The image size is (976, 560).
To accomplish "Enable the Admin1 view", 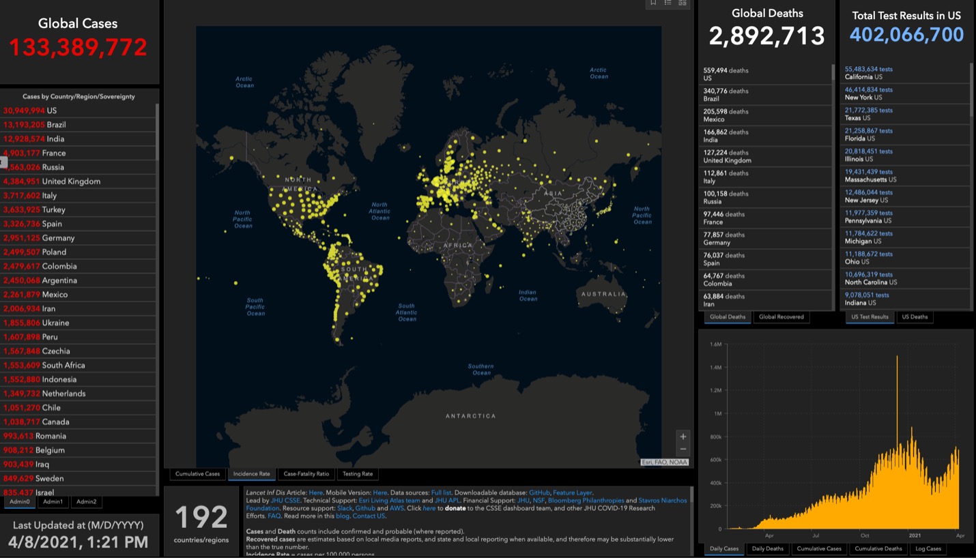I will [x=53, y=501].
